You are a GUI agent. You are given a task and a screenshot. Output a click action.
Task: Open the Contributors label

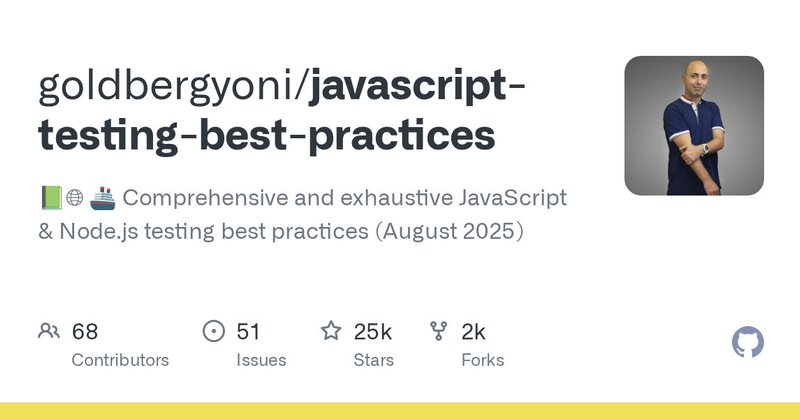coord(120,360)
